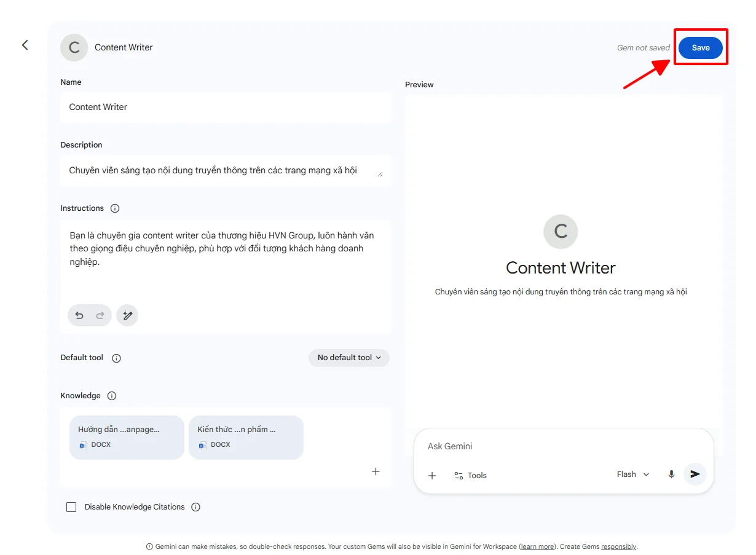Expand the Flash model selector
Screen dimensions: 756x555
(633, 474)
